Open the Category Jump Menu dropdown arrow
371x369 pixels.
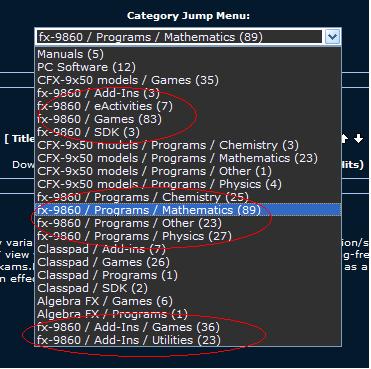pyautogui.click(x=332, y=37)
